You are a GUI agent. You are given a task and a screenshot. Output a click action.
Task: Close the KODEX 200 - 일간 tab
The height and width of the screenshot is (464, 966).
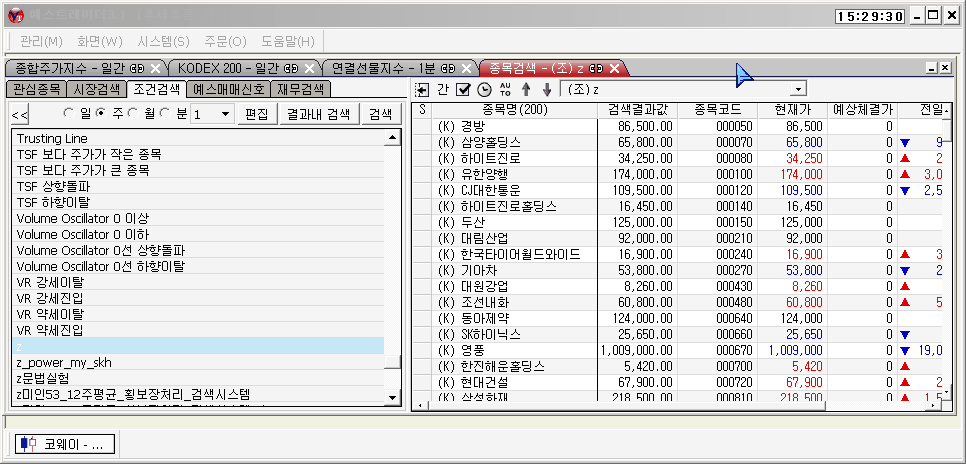pos(310,68)
